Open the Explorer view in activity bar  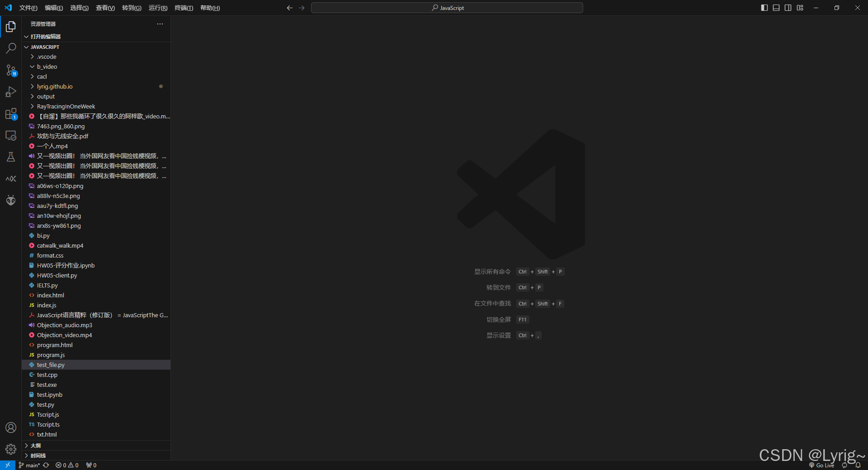11,27
